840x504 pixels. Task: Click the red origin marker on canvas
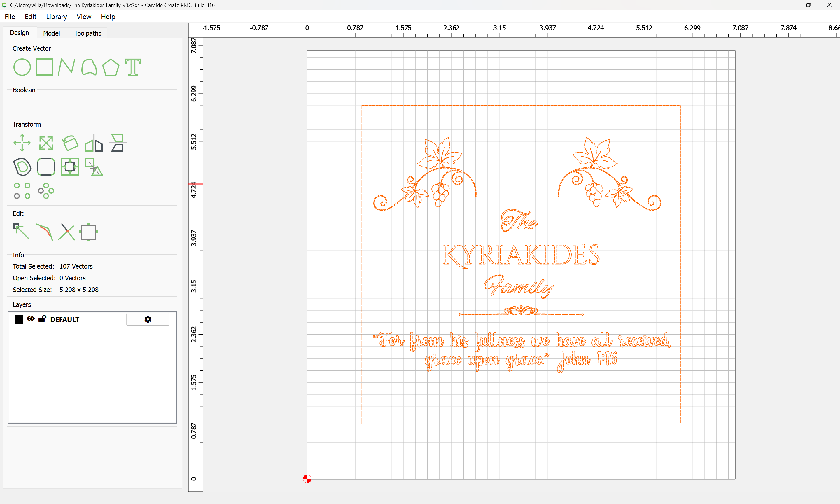tap(307, 479)
